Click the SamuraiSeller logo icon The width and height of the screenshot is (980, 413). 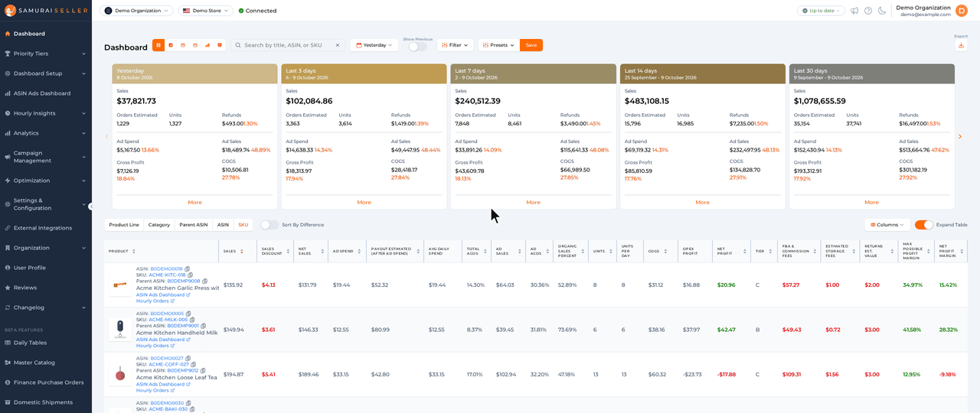[10, 11]
